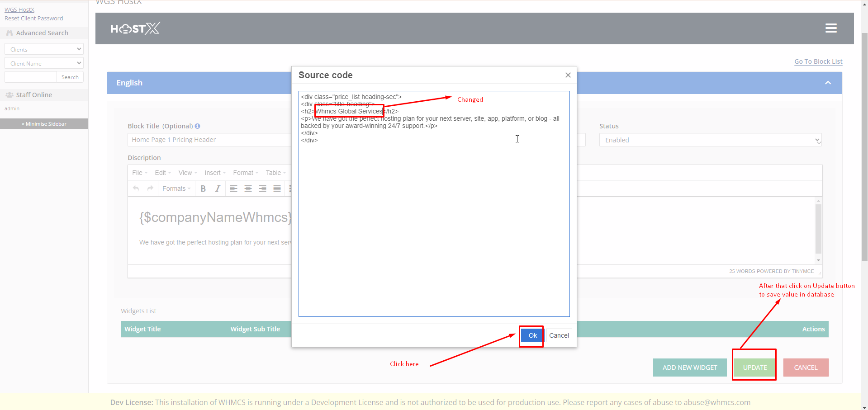868x410 pixels.
Task: Open the Insert menu in editor
Action: click(x=215, y=173)
